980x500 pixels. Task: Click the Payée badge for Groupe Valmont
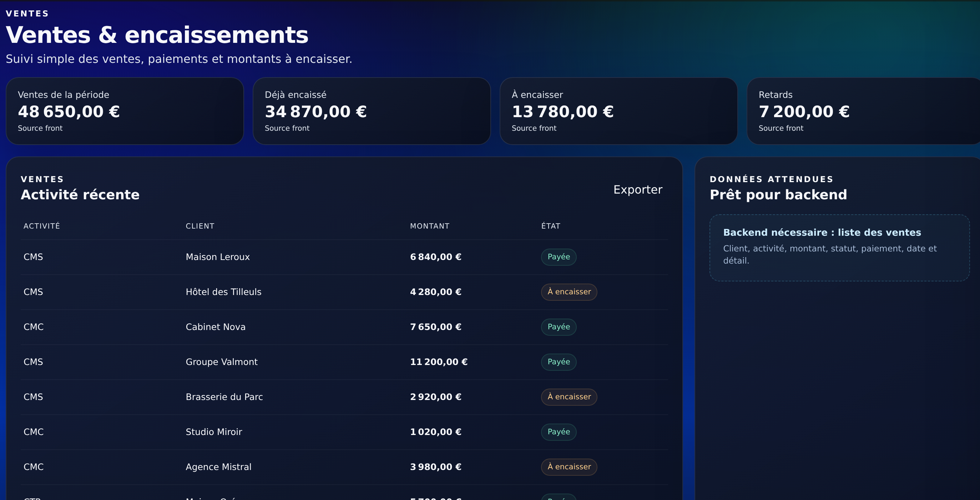[559, 362]
